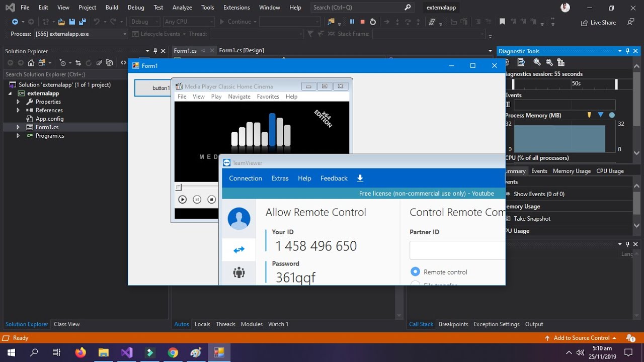Viewport: 644px width, 362px height.
Task: Click Collapse All in Solution Explorer
Action: click(99, 63)
